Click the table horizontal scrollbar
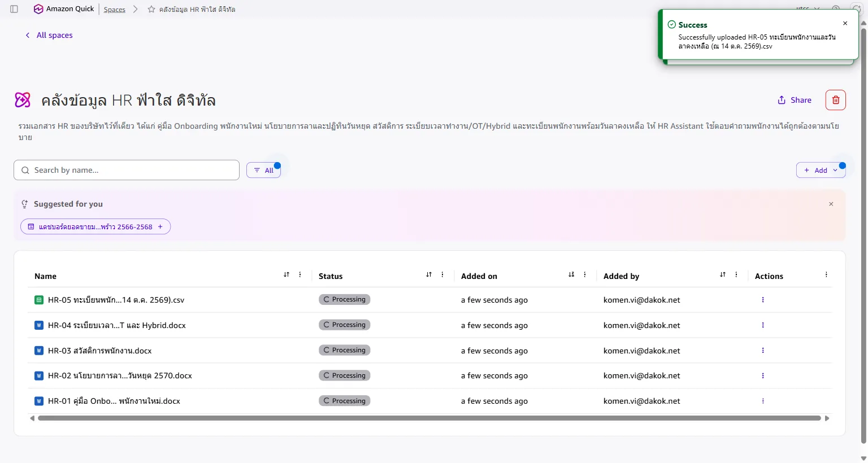 [429, 418]
